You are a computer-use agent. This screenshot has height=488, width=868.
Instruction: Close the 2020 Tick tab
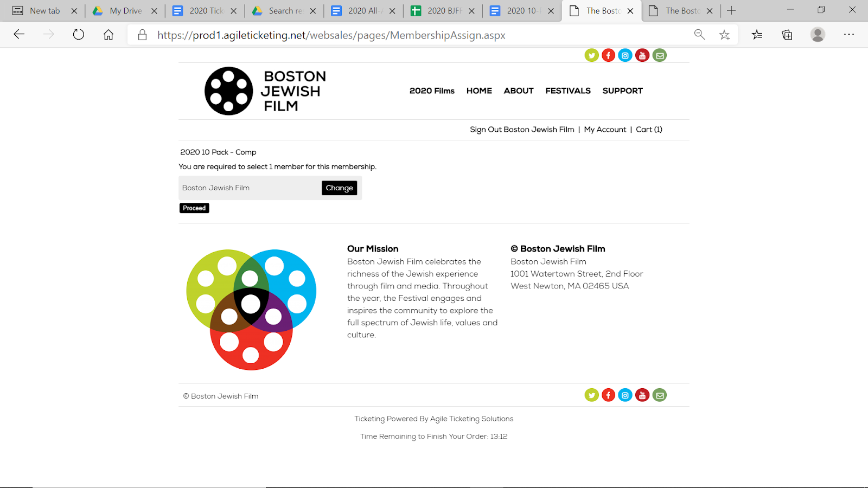click(x=233, y=11)
